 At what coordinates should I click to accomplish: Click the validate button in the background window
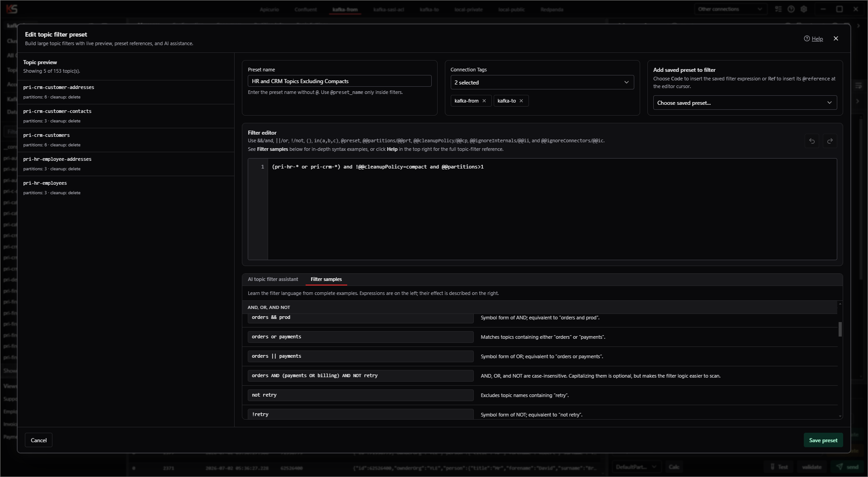point(811,467)
